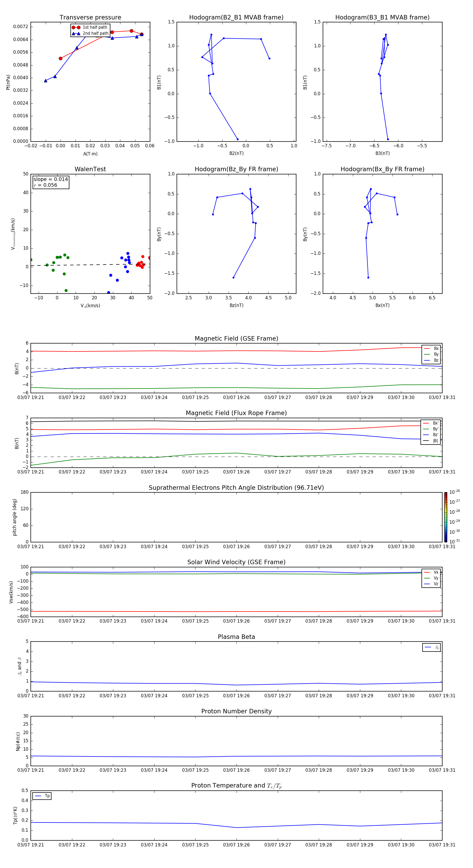Click the 'slope = 0.014' annotation
The width and height of the screenshot is (473, 868).
(50, 179)
